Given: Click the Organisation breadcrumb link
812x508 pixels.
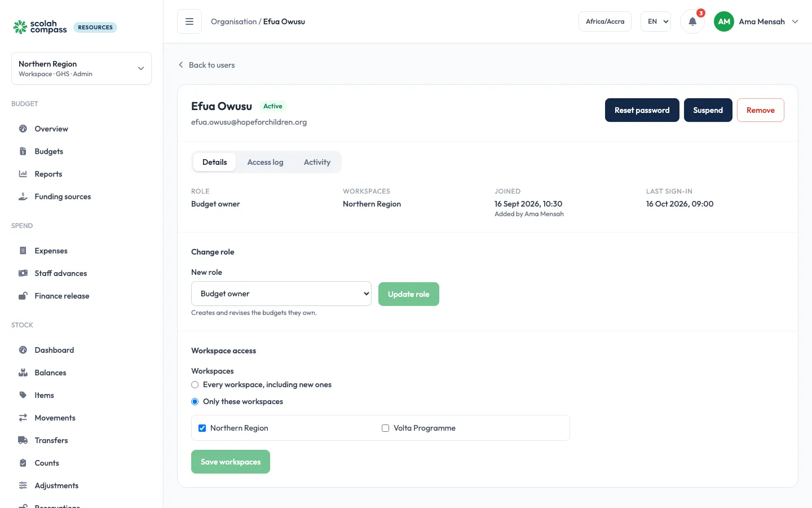Looking at the screenshot, I should [x=234, y=21].
